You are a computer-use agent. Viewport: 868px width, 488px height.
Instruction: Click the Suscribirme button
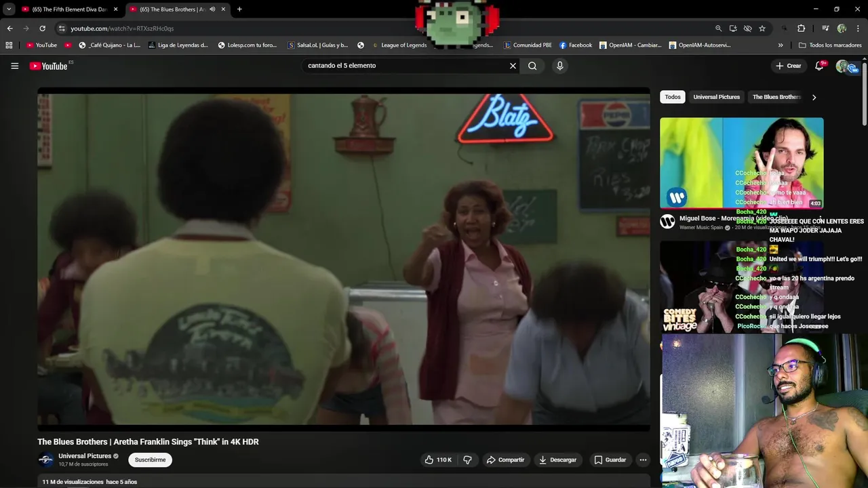(x=150, y=460)
